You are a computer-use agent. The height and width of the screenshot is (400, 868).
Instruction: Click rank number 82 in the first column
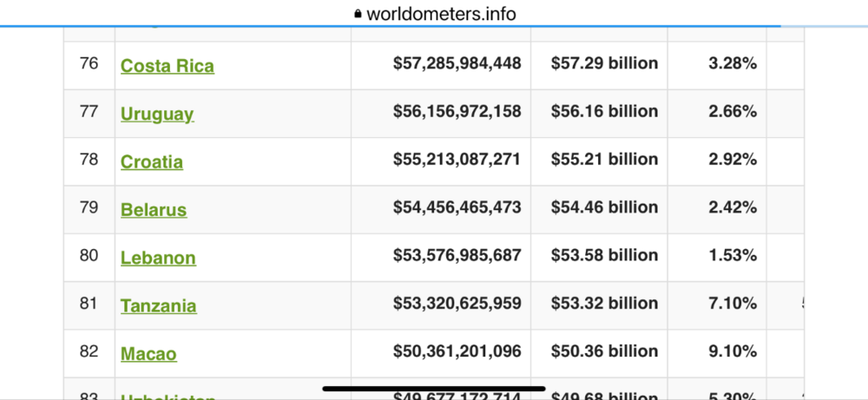coord(89,351)
